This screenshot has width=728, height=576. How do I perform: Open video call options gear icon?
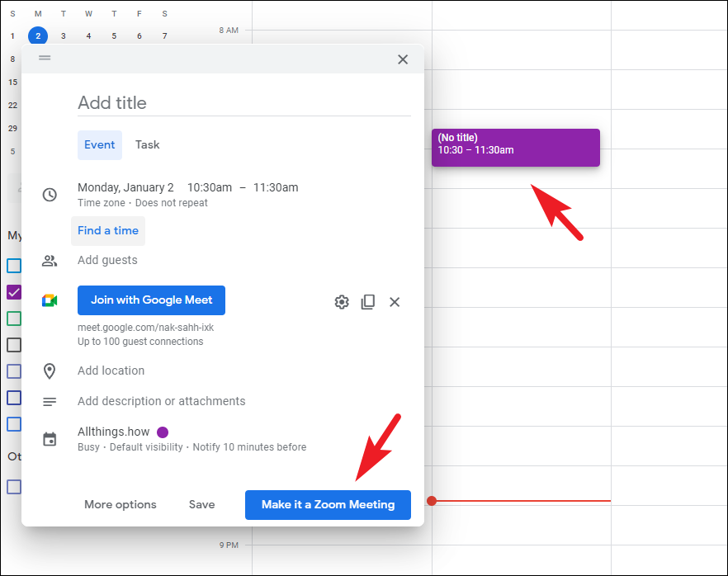(x=342, y=302)
